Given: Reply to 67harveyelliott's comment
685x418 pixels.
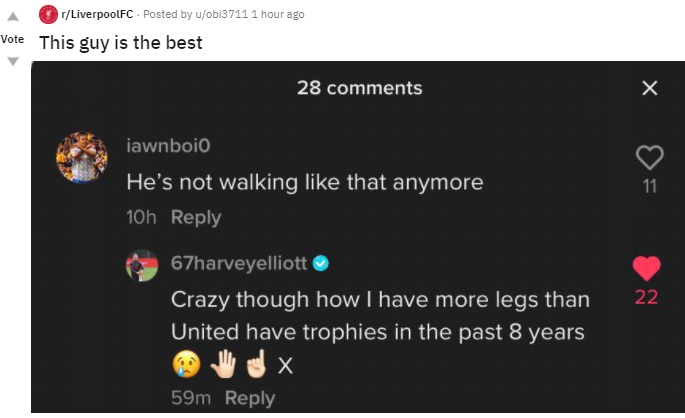Looking at the screenshot, I should [250, 398].
